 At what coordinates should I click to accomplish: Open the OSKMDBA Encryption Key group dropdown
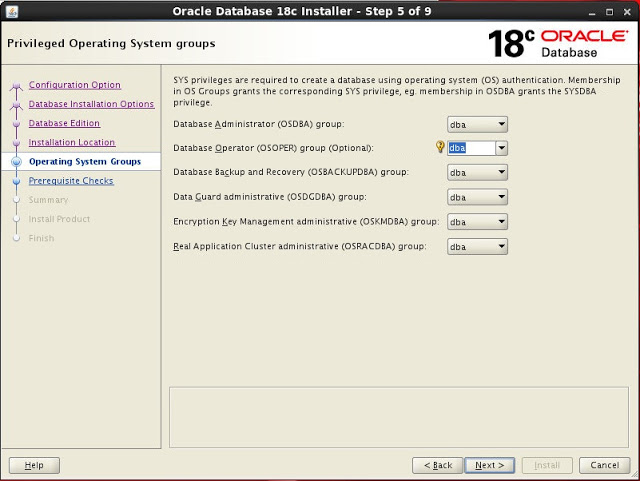point(477,222)
